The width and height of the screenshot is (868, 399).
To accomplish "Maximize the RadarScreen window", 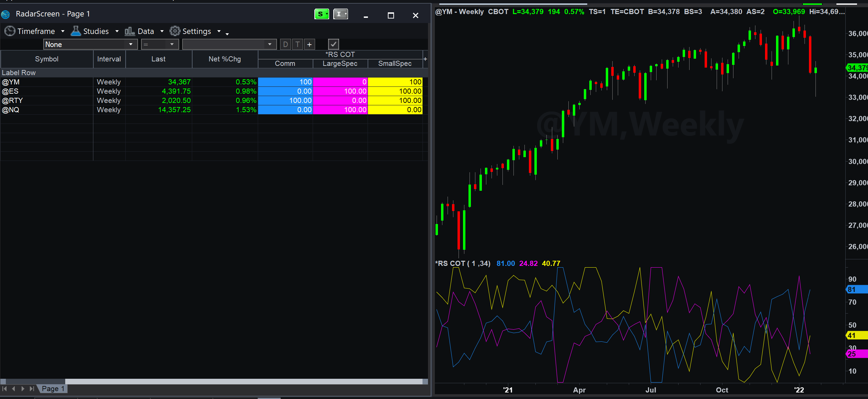I will coord(391,15).
